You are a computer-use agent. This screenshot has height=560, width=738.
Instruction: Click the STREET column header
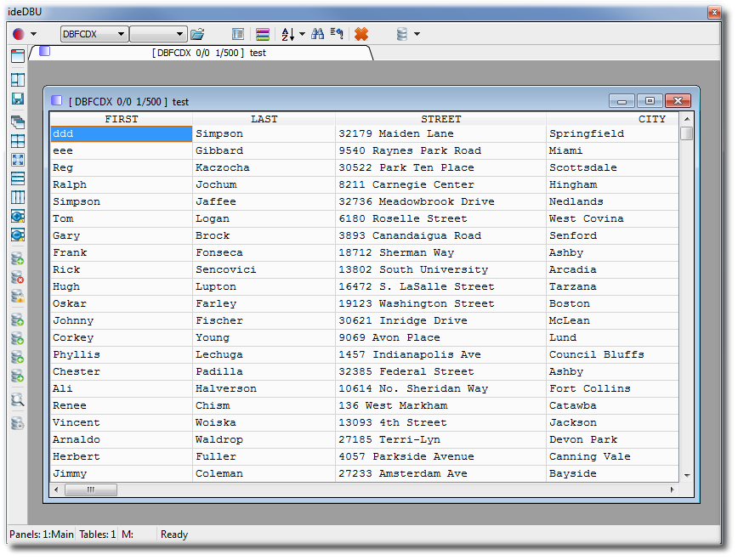440,119
